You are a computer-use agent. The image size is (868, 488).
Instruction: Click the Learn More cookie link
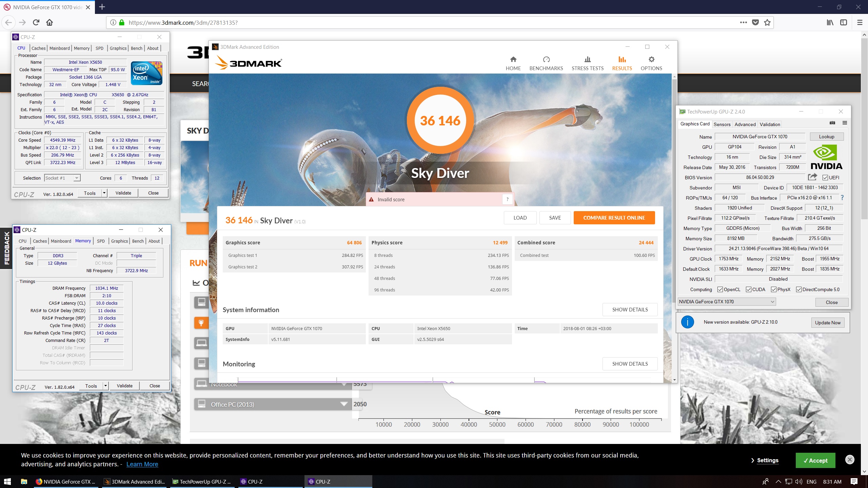[142, 464]
